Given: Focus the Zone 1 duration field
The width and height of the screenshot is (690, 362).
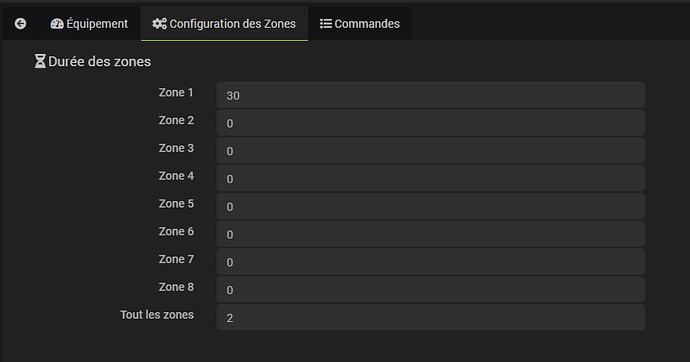Looking at the screenshot, I should click(x=430, y=95).
